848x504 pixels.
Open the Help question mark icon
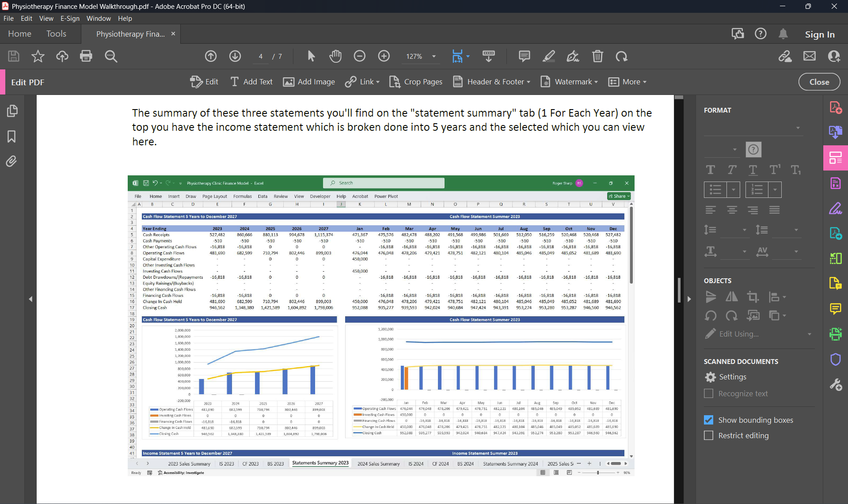click(761, 34)
